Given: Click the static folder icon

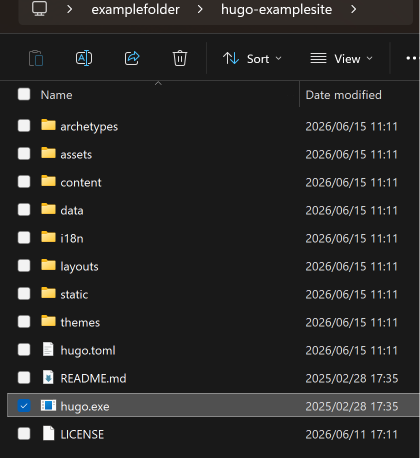Looking at the screenshot, I should 48,293.
